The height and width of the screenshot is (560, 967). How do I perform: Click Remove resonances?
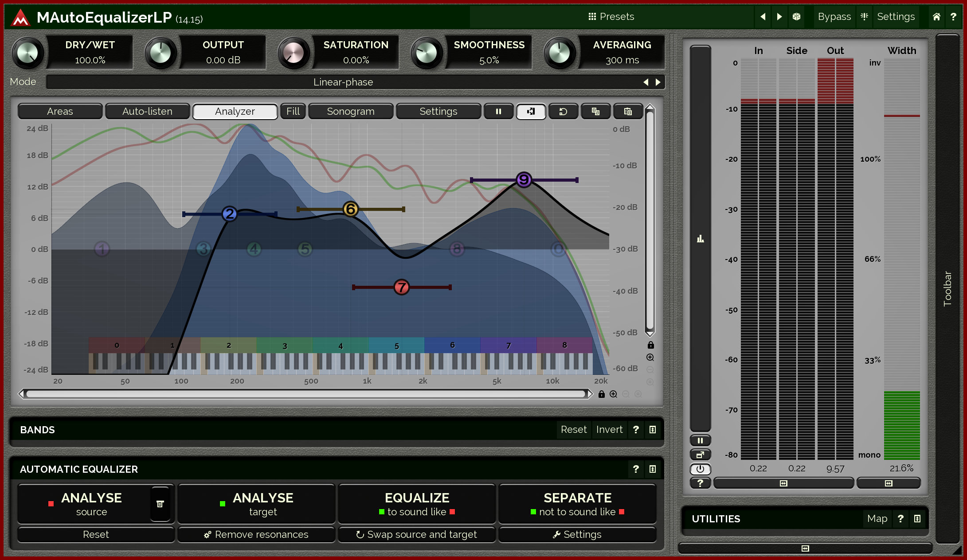(x=256, y=534)
